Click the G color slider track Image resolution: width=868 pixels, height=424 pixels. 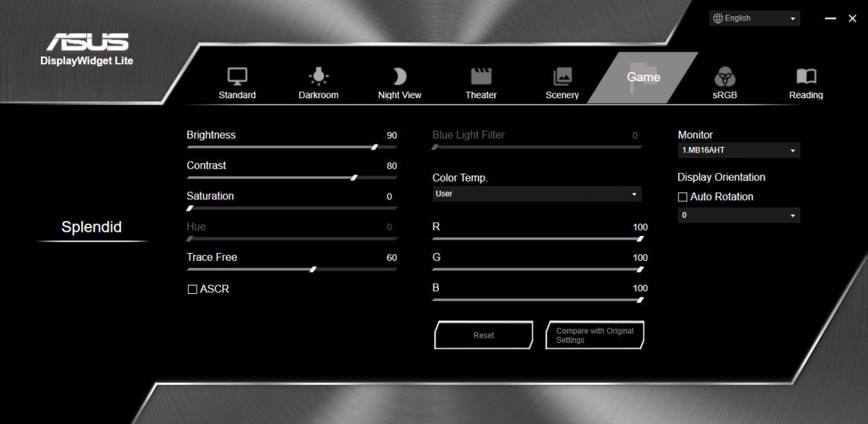[x=538, y=269]
